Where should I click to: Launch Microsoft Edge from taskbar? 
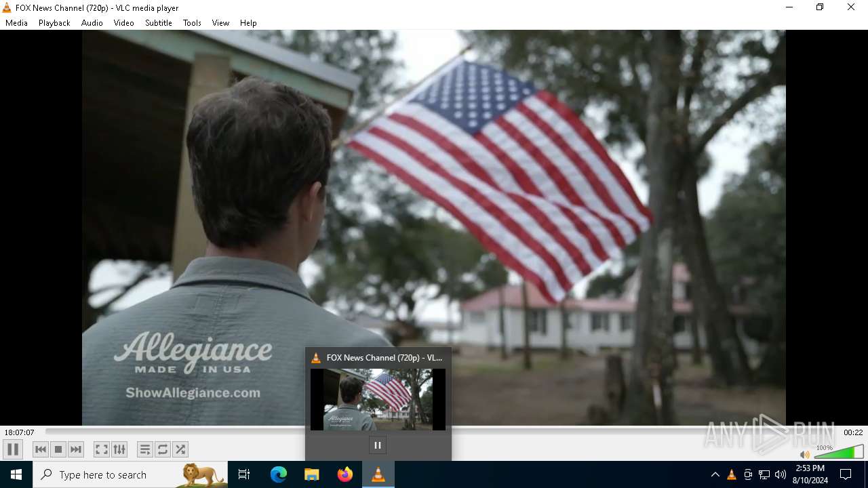[x=279, y=474]
